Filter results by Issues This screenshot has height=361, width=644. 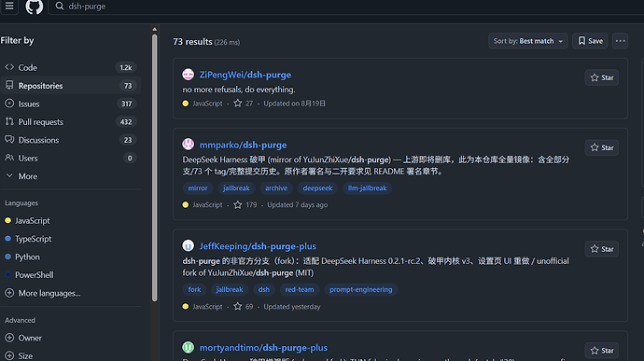[x=71, y=104]
